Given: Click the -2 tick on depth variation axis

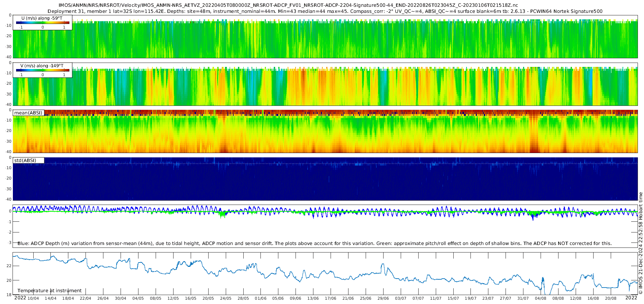Looking at the screenshot, I should point(10,232).
